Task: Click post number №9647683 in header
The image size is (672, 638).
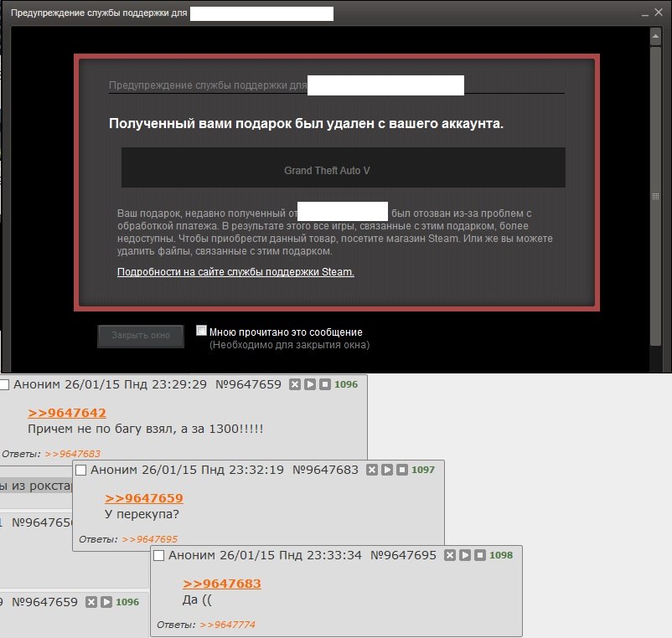Action: (325, 471)
